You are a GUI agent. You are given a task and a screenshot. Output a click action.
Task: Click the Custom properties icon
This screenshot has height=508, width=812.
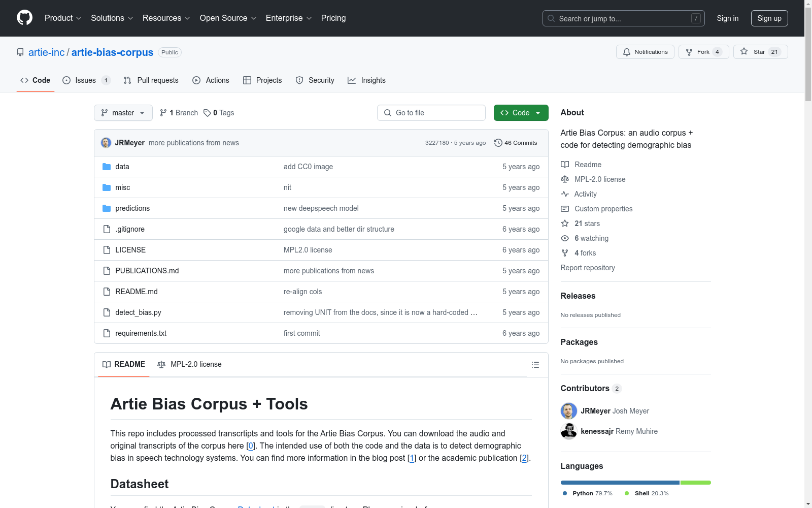click(x=565, y=209)
